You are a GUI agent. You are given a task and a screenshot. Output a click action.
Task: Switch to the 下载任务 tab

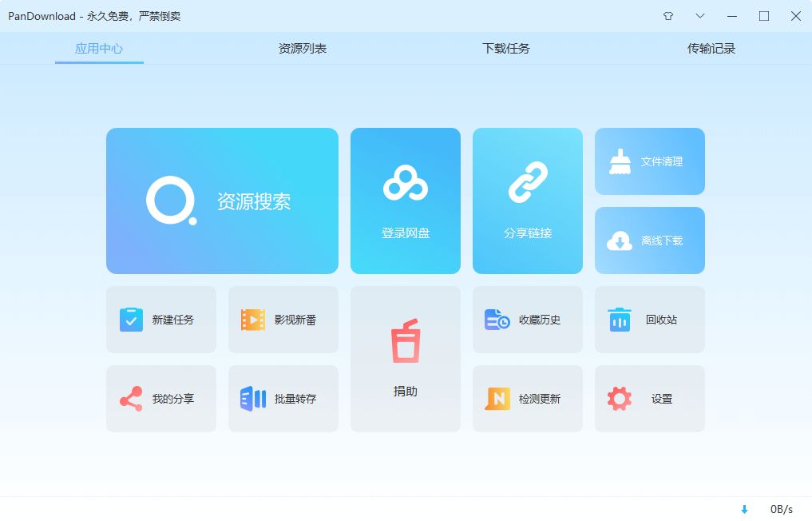(x=506, y=48)
